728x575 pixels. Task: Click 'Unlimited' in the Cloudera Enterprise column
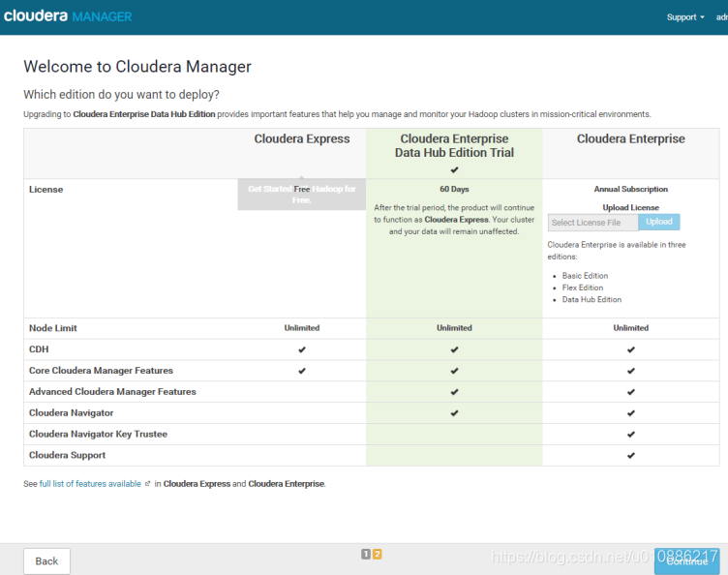[x=630, y=327]
